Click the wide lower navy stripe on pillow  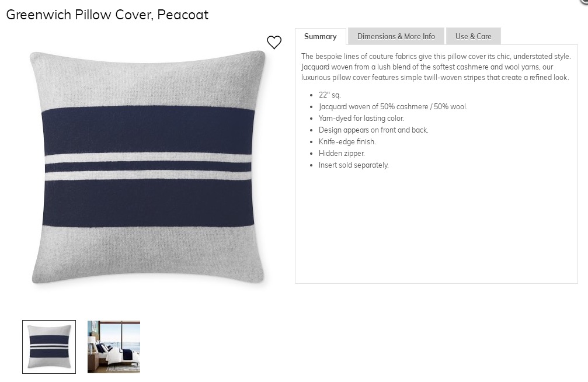click(x=148, y=203)
